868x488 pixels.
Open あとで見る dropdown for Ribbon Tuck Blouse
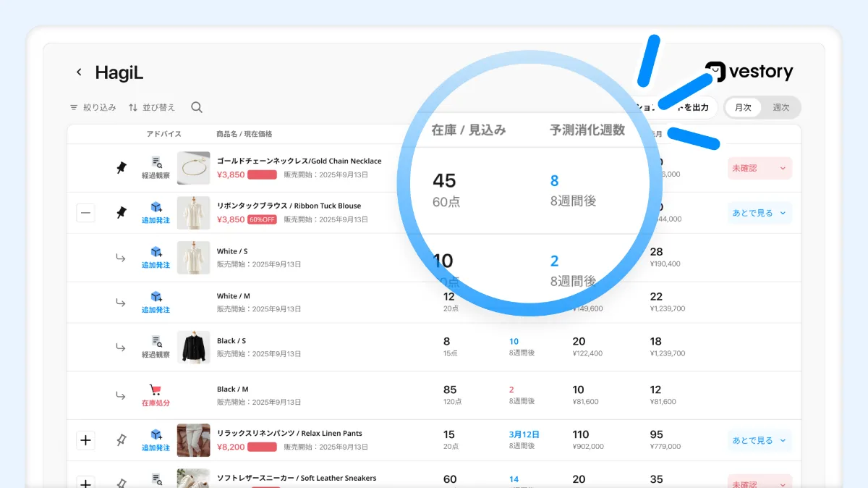[759, 213]
